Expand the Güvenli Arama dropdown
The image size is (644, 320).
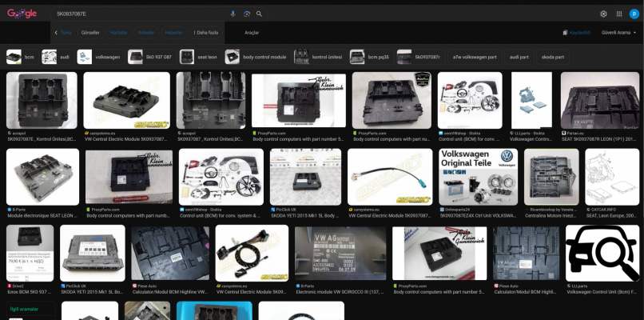618,33
